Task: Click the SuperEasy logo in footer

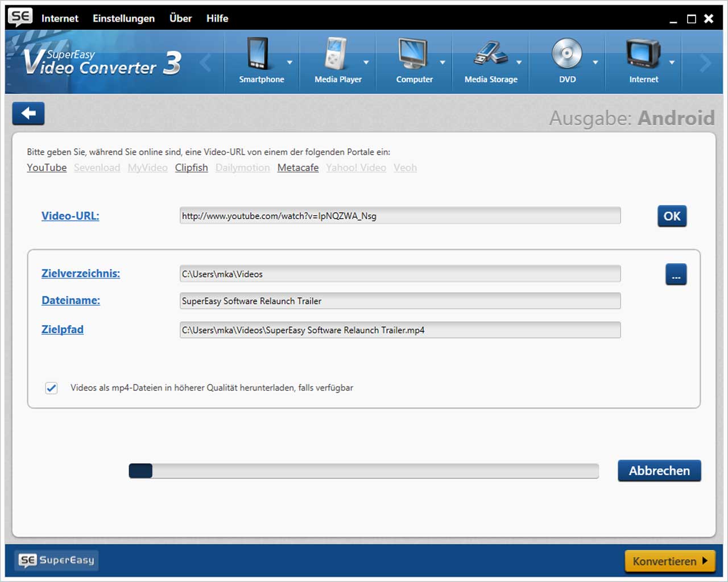Action: (56, 560)
